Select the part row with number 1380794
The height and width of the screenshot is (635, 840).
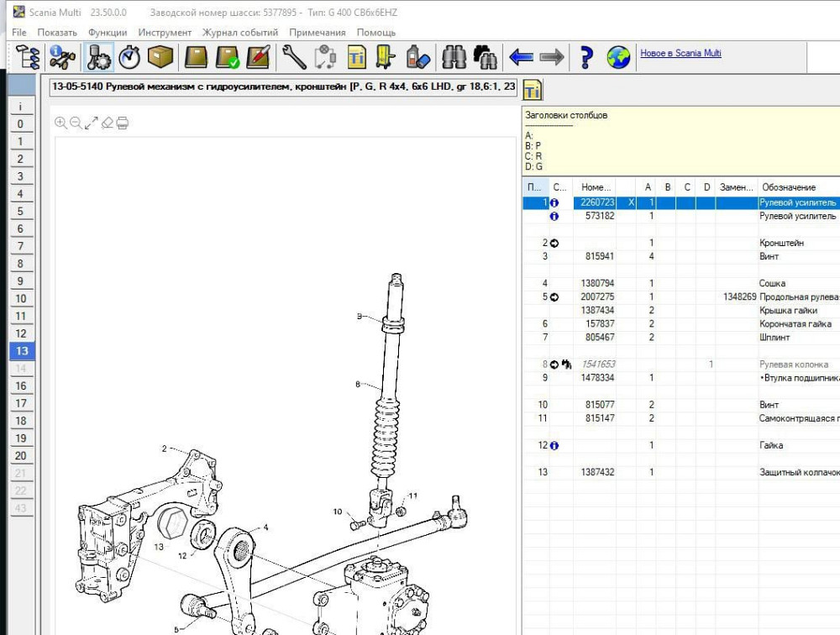click(599, 283)
